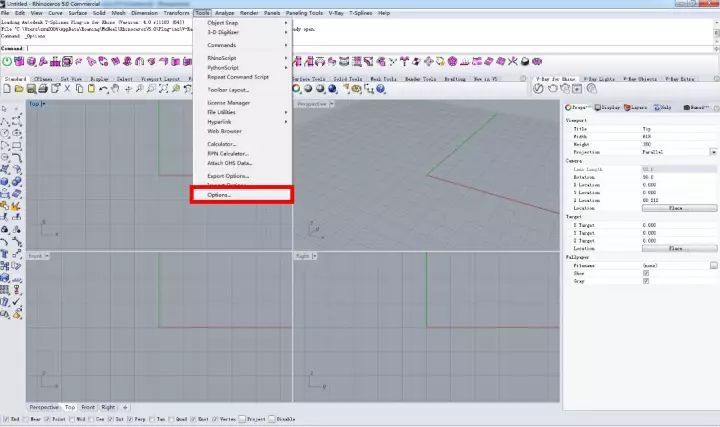Toggle the End osnap checkbox

click(6, 419)
